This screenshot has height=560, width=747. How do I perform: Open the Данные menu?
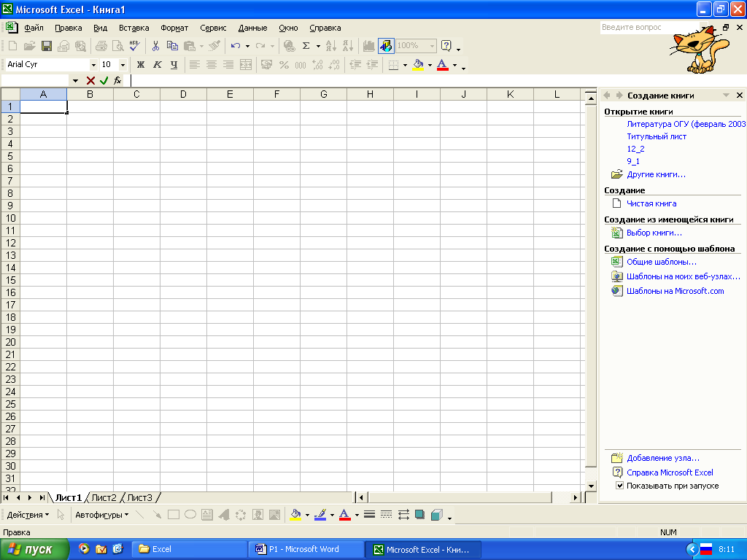pos(252,28)
